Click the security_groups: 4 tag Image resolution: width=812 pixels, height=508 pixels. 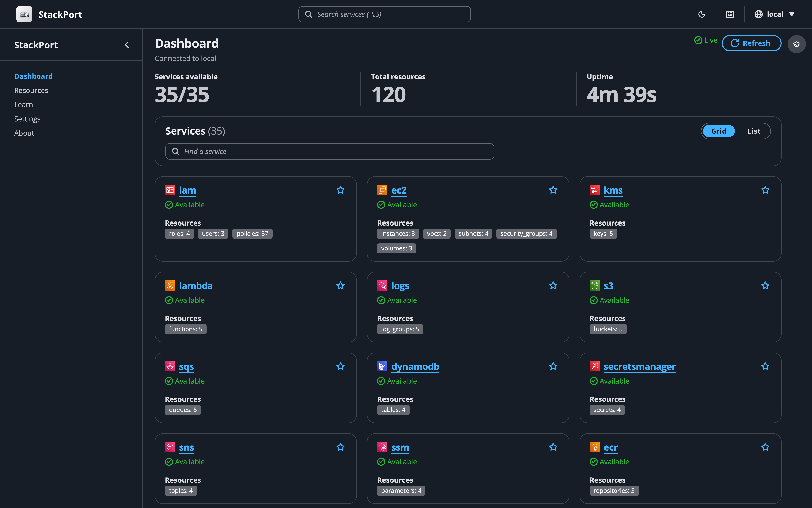[x=526, y=234]
